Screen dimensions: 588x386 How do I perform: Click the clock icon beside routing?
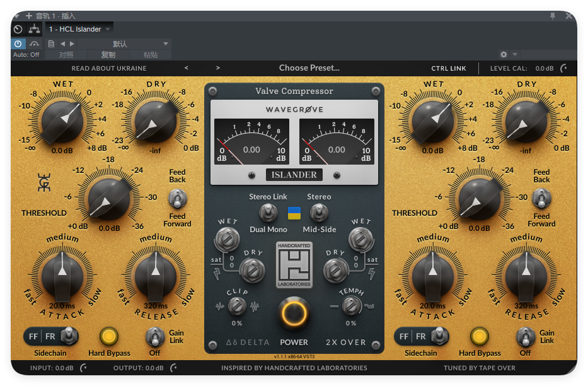click(x=18, y=29)
